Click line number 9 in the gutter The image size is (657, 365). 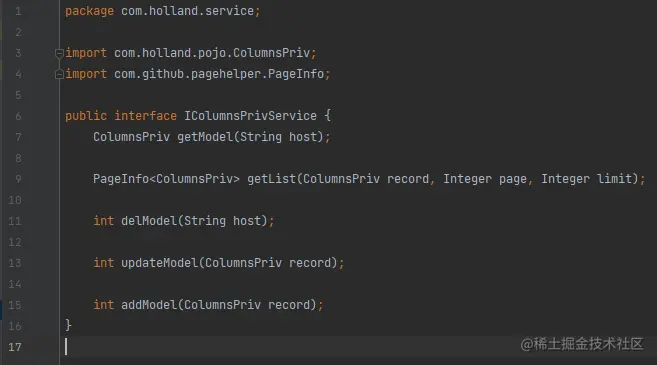coord(18,179)
